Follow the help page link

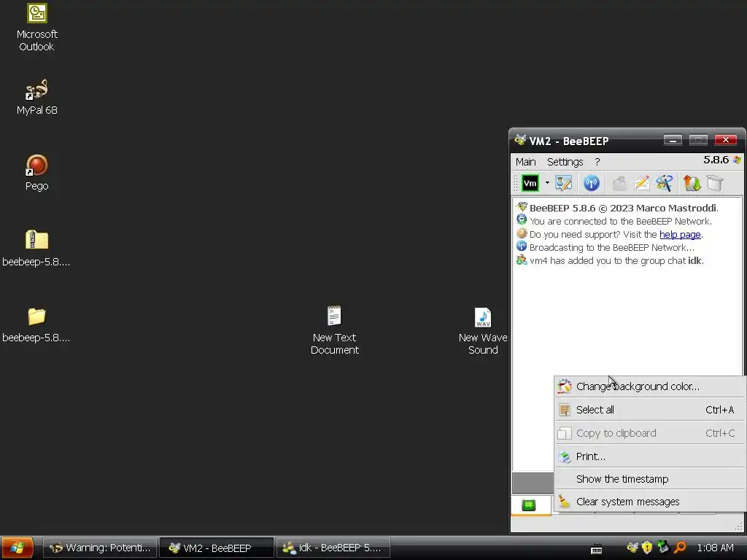point(680,234)
